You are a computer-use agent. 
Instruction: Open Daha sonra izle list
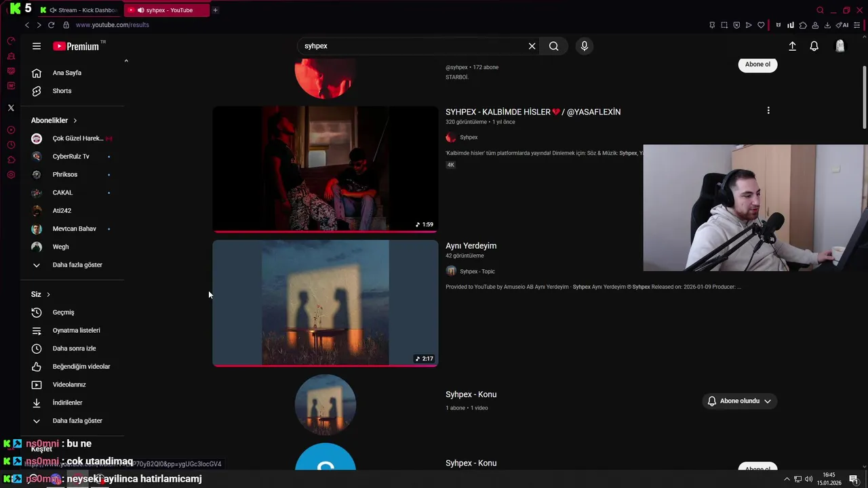[72, 348]
